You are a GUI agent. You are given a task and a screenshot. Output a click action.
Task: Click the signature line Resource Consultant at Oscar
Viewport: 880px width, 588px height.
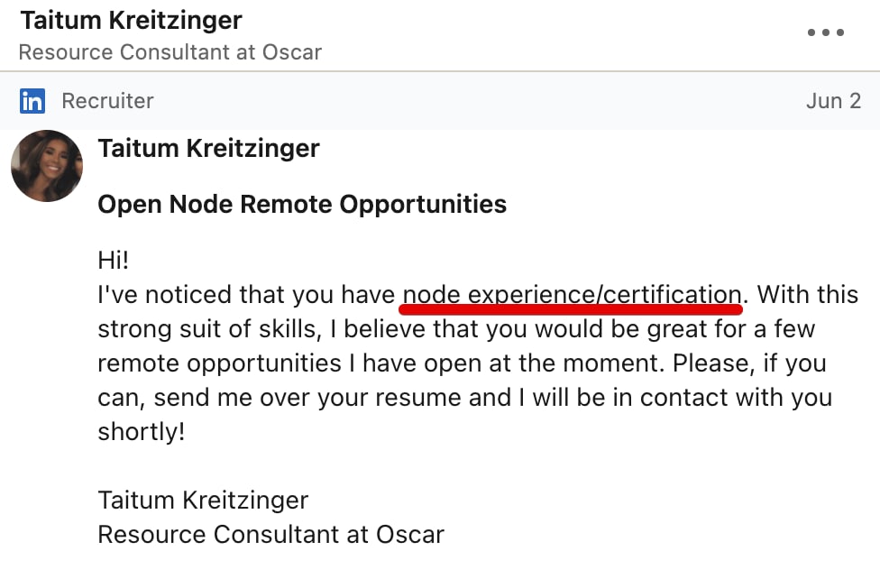[271, 535]
